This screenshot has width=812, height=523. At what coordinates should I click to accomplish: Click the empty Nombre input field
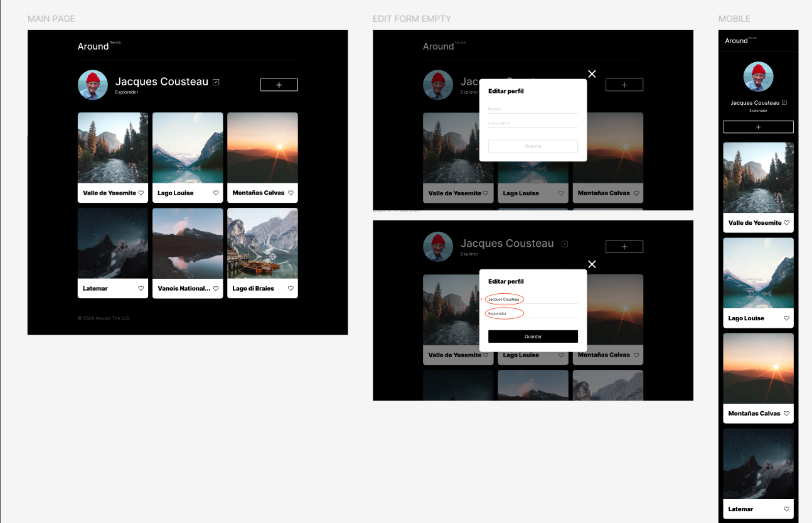pyautogui.click(x=533, y=109)
